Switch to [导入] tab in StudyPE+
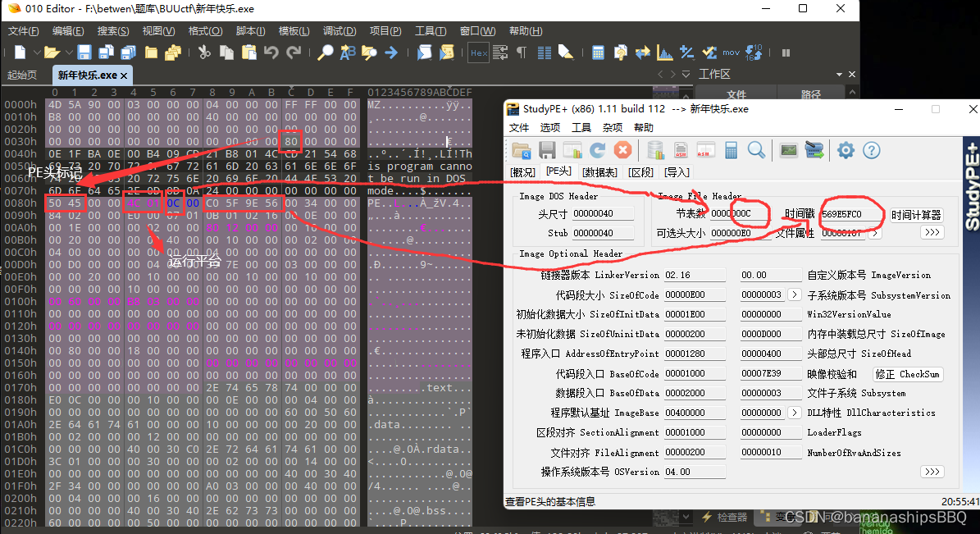This screenshot has width=980, height=534. tap(677, 172)
